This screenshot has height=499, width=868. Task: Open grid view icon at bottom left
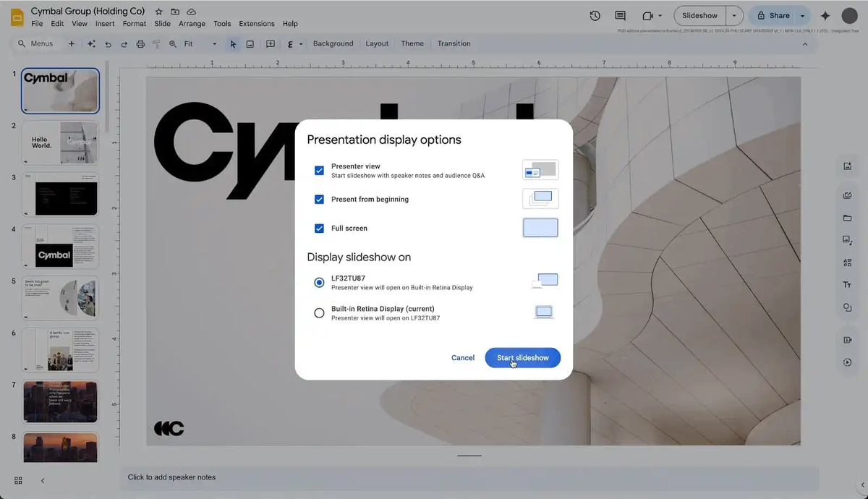[x=18, y=480]
